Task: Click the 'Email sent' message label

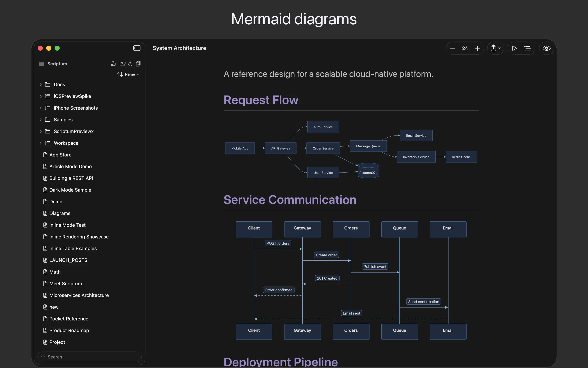Action: point(351,313)
